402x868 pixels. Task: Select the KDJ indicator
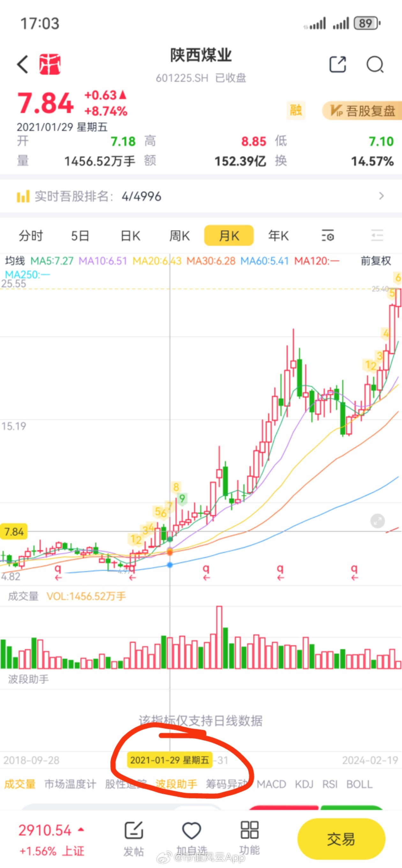click(x=304, y=784)
